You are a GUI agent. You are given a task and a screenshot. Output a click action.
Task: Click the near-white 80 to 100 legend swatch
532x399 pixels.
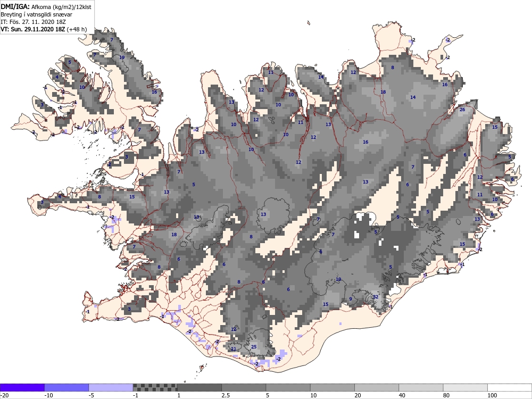[465, 387]
